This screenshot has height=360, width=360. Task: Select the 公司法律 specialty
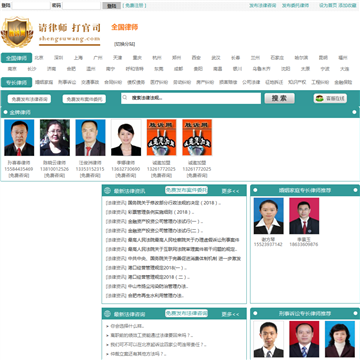251,82
